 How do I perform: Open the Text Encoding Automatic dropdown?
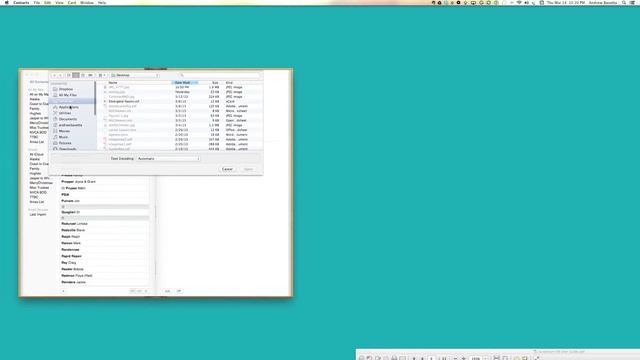(x=168, y=158)
